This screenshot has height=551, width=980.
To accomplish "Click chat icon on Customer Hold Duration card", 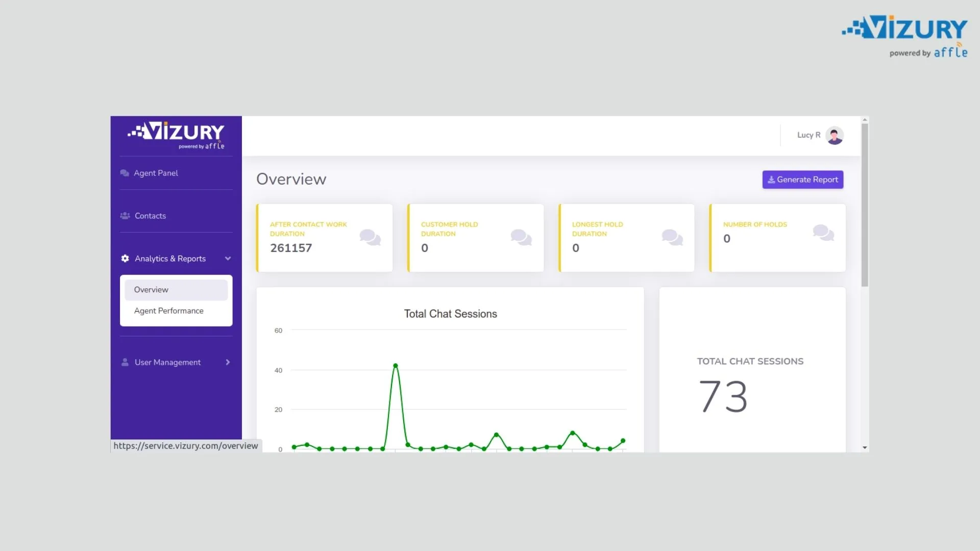I will coord(521,237).
